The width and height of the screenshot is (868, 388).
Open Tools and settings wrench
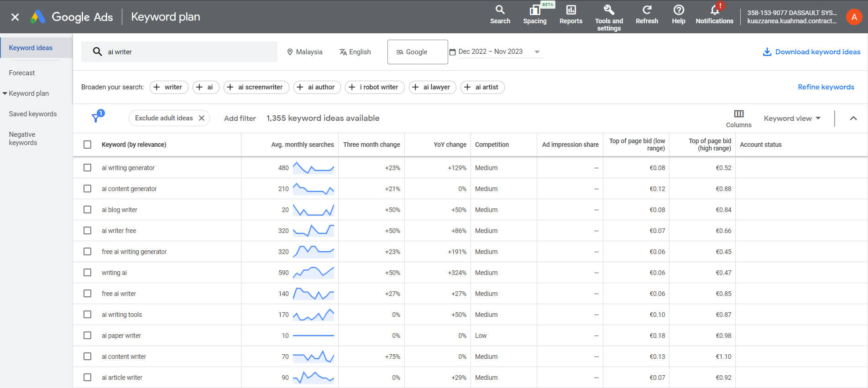tap(608, 18)
